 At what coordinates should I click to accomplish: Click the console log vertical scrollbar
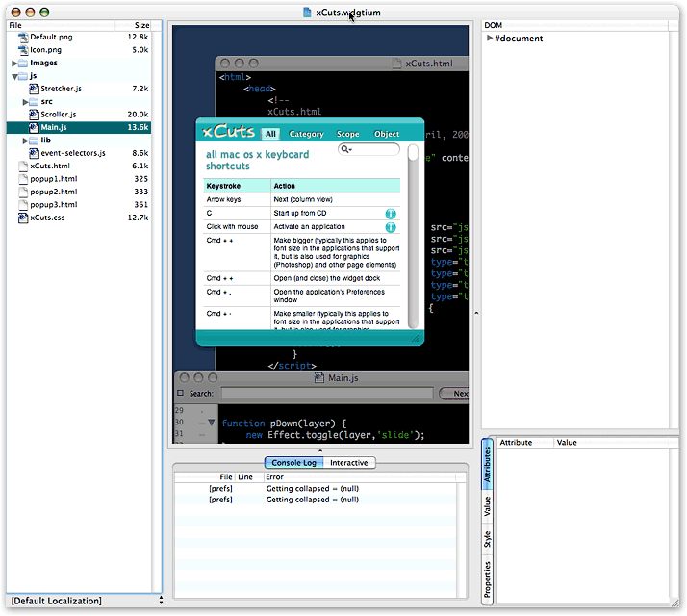(x=461, y=540)
